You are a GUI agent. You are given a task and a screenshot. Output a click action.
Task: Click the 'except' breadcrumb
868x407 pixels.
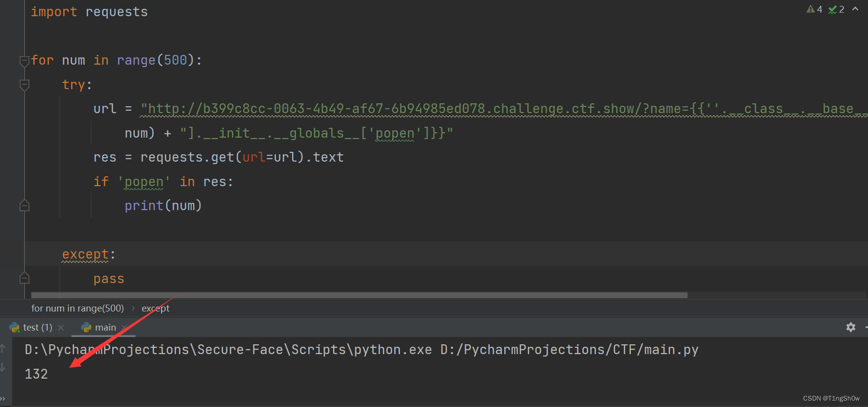155,308
